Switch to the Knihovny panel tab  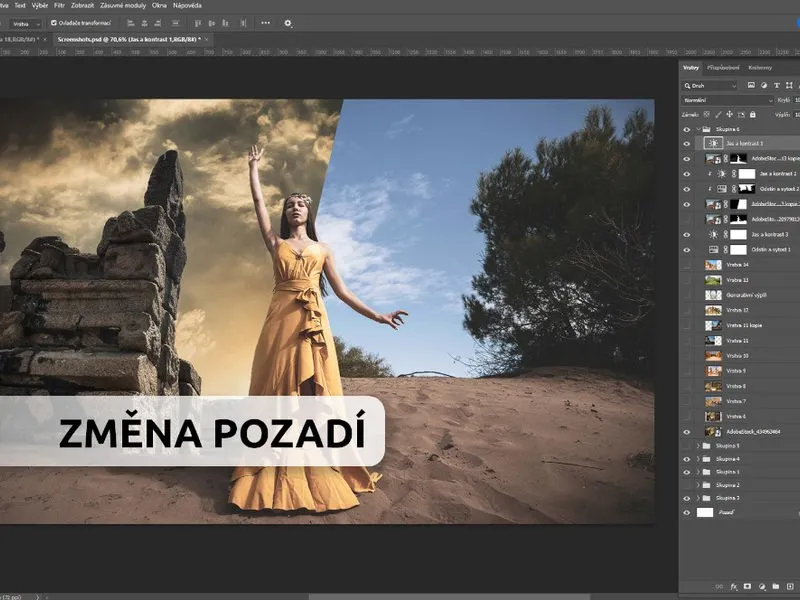click(760, 67)
